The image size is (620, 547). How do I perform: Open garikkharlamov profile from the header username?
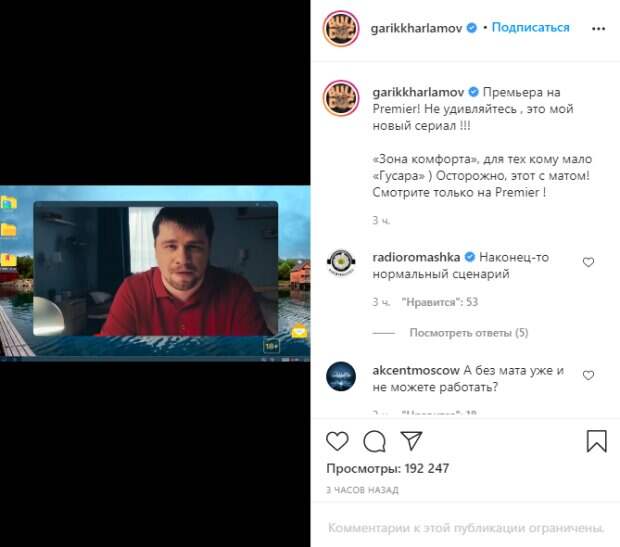pyautogui.click(x=416, y=28)
